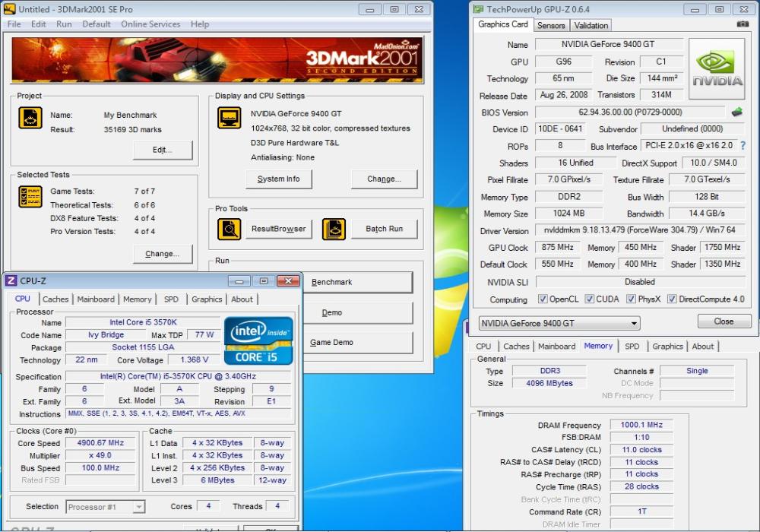Click the GPU-Z camera screenshot icon
The width and height of the screenshot is (760, 532).
pyautogui.click(x=743, y=24)
